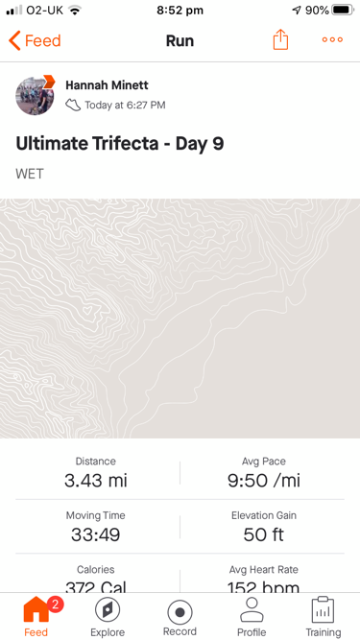360x640 pixels.
Task: Tap the notification badge on Feed
Action: click(56, 605)
